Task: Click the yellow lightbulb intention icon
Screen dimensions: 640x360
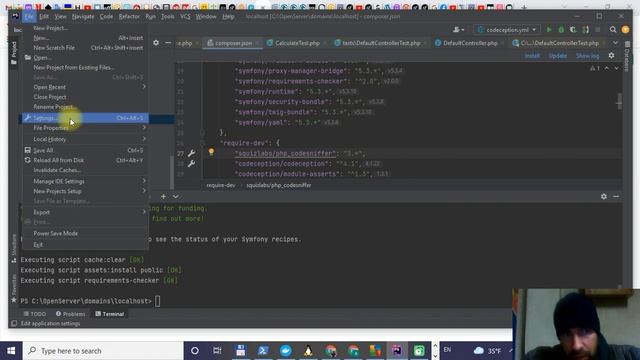Action: (x=211, y=152)
